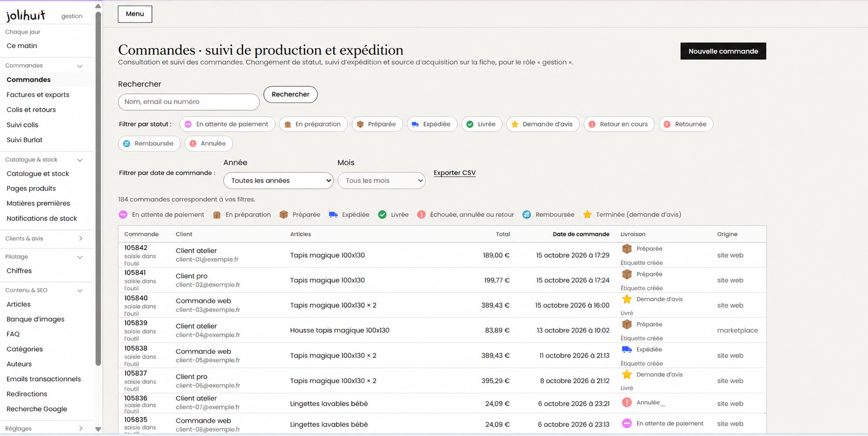Click the truck icon in order 105838 row

(x=627, y=350)
